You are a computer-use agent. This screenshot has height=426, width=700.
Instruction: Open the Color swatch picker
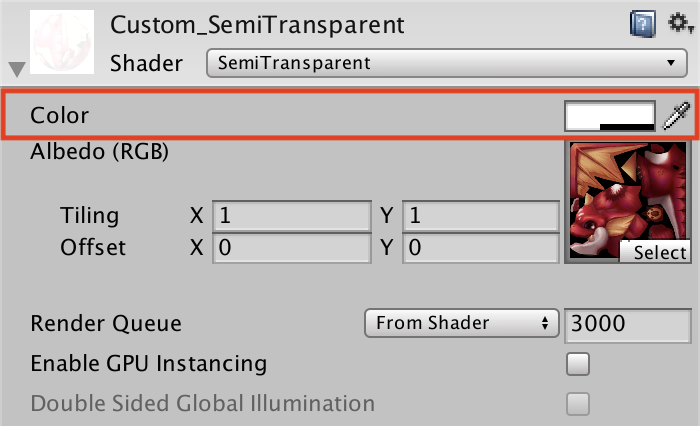click(610, 116)
